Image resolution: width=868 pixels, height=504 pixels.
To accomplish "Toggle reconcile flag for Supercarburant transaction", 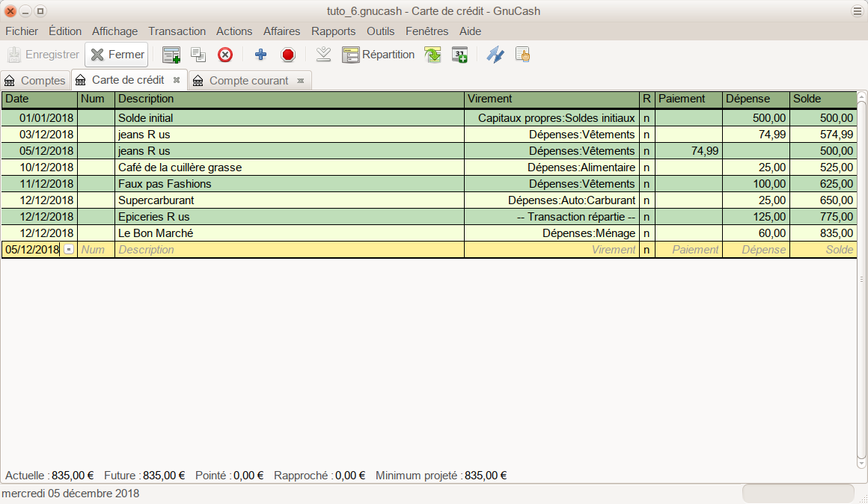I will 647,200.
